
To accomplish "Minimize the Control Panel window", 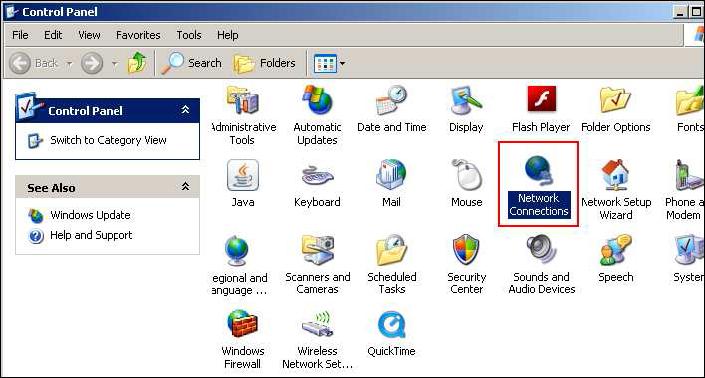I will [680, 12].
